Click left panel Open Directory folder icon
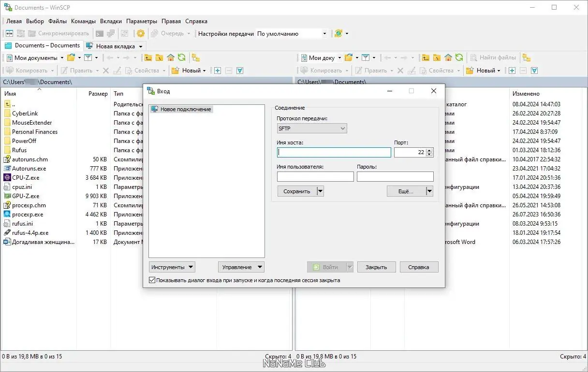The image size is (588, 372). tap(71, 57)
